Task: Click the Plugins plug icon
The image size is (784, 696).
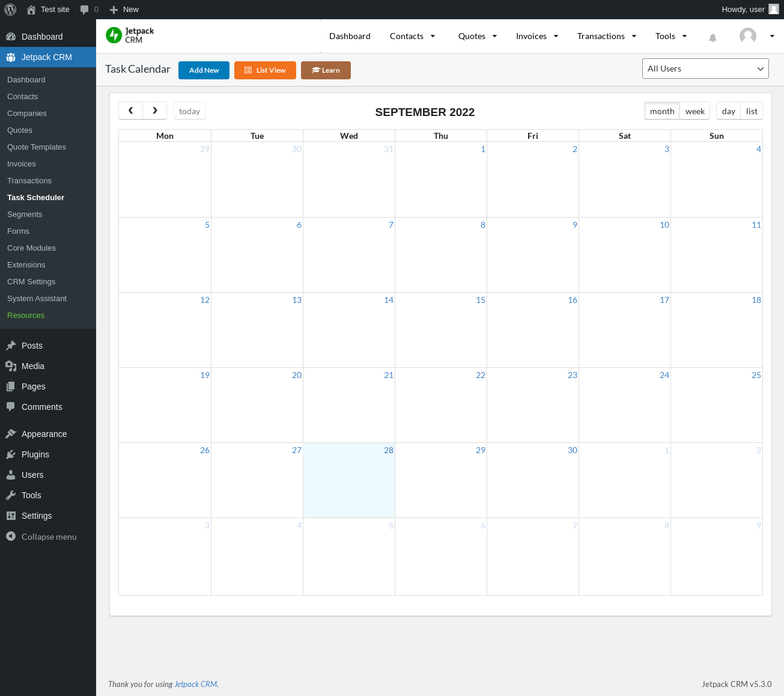Action: pos(11,454)
